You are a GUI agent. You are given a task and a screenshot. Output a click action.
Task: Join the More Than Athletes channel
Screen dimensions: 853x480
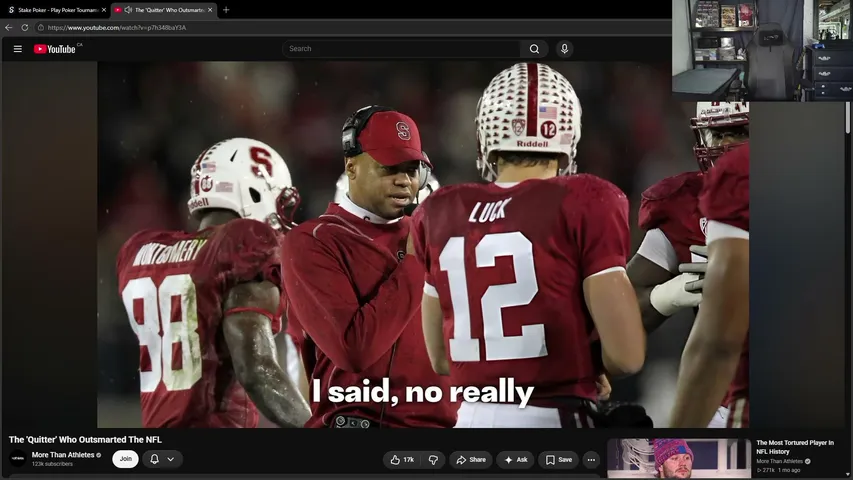click(x=126, y=459)
